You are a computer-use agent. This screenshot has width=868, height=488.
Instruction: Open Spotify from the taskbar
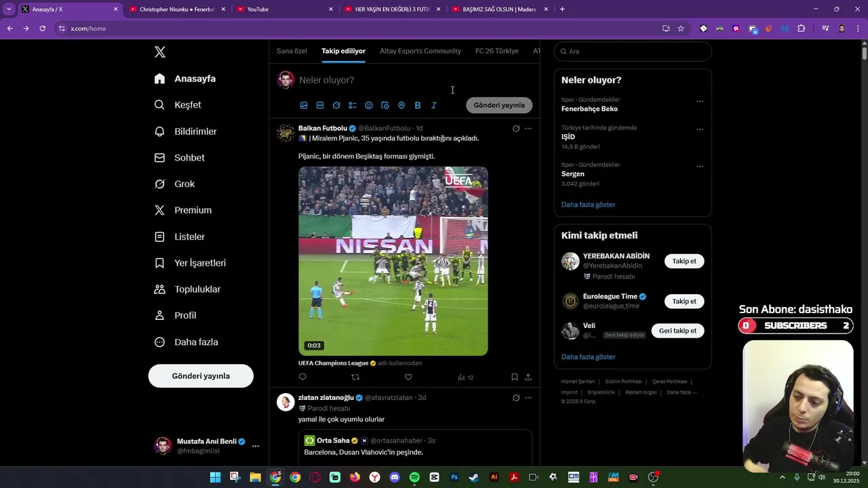click(414, 477)
